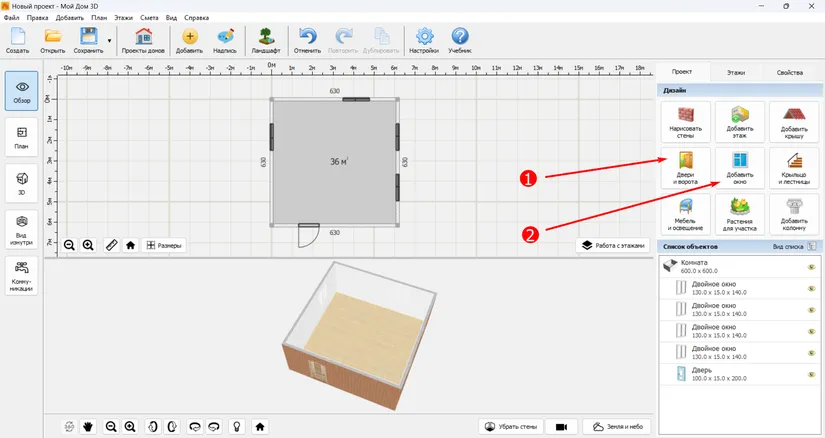Switch to the Свойства tab
825x438 pixels.
point(789,72)
